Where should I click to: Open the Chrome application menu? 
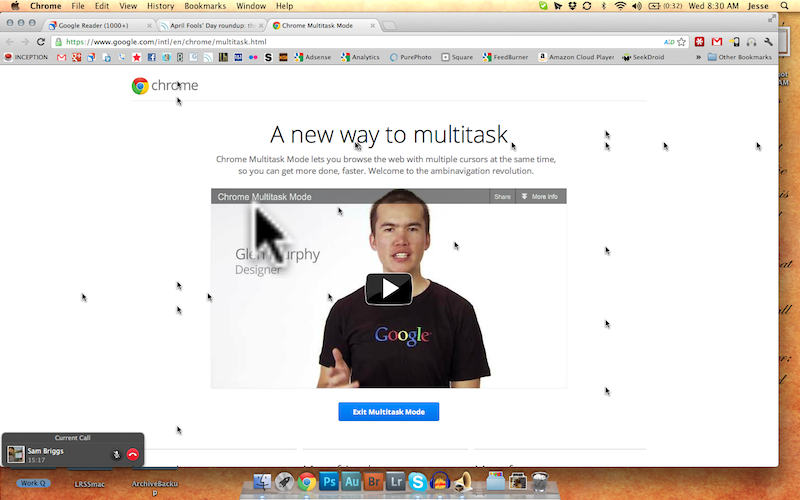point(45,6)
